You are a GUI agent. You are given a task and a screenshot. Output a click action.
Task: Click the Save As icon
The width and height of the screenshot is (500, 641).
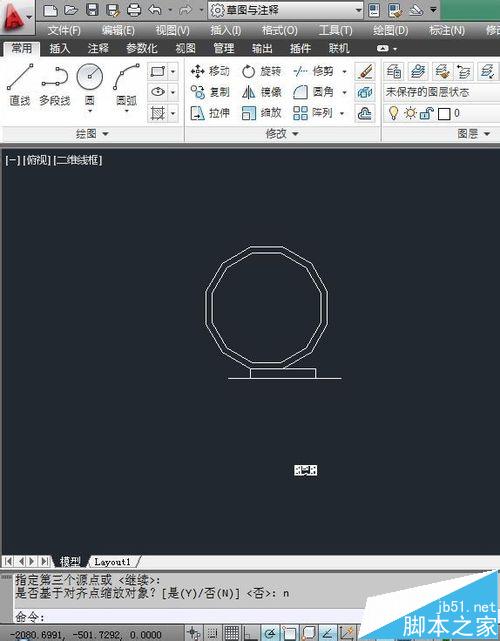(x=112, y=10)
